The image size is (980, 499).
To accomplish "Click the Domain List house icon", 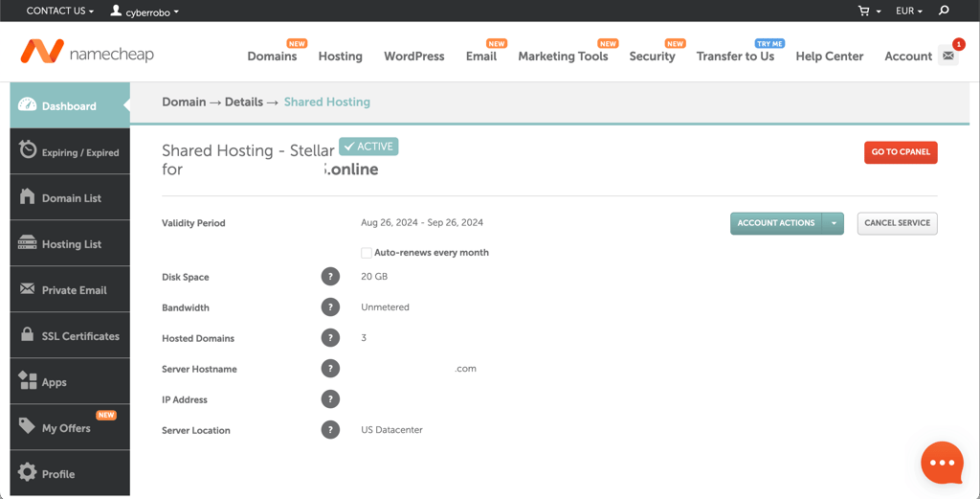I will (x=27, y=196).
